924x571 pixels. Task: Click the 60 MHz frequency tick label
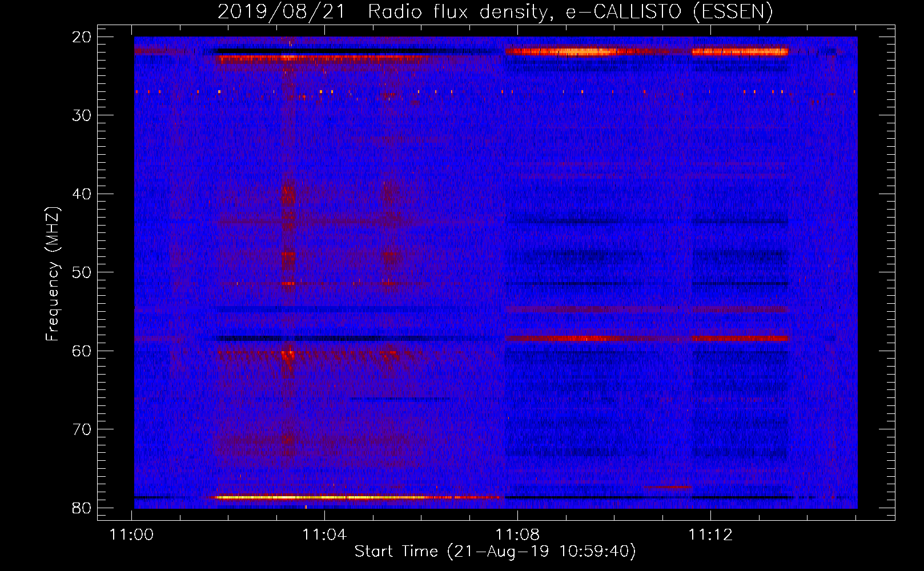pyautogui.click(x=82, y=351)
